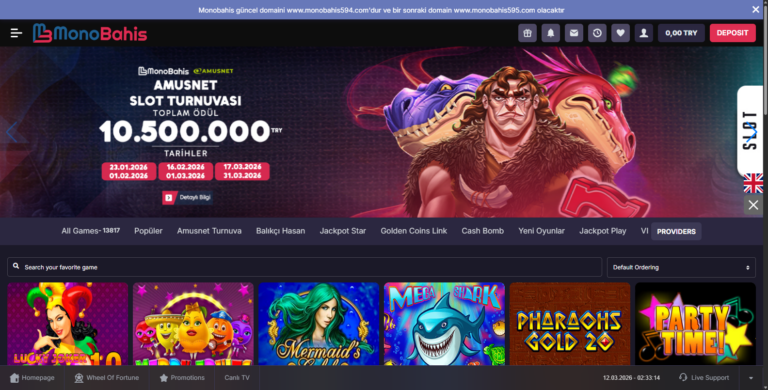Open the favorites heart icon
The image size is (768, 390).
point(620,33)
